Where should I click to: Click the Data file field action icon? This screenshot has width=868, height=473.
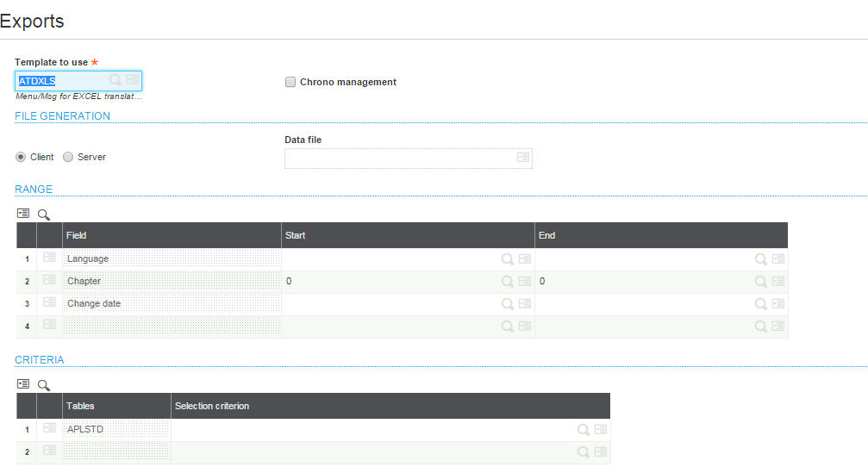pos(522,157)
